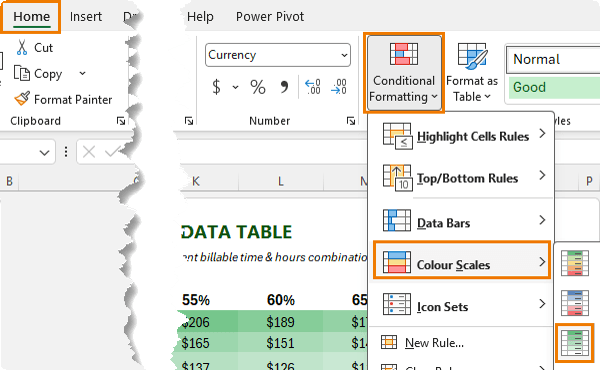Open Data Bars submenu
The width and height of the screenshot is (600, 370).
(461, 222)
